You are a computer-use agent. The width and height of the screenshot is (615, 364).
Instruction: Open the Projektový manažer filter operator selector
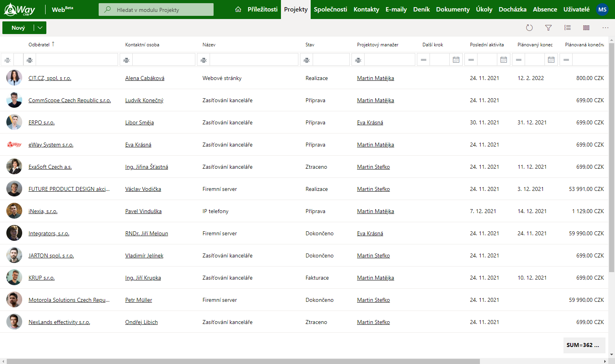(358, 60)
